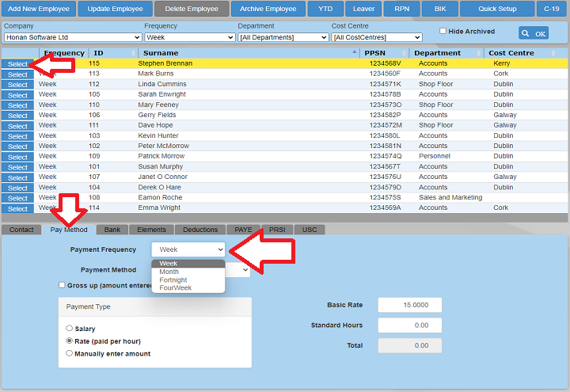
Task: Click the Basic Rate input field
Action: point(409,305)
